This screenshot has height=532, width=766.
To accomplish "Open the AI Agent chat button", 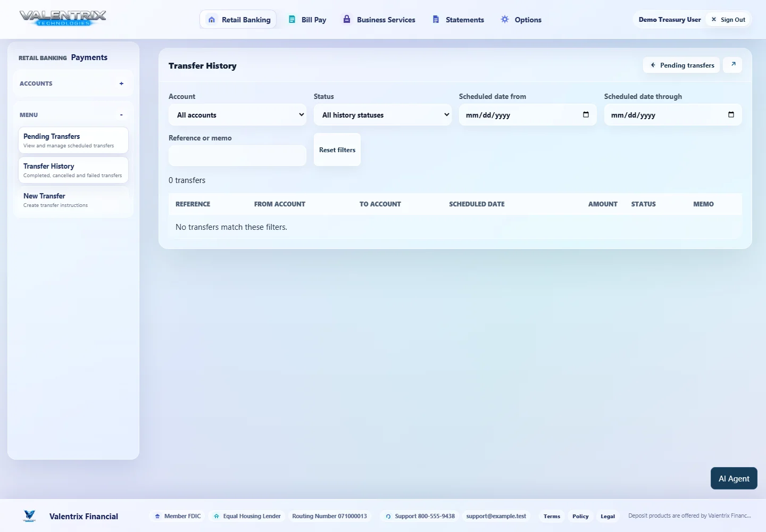I will tap(734, 478).
